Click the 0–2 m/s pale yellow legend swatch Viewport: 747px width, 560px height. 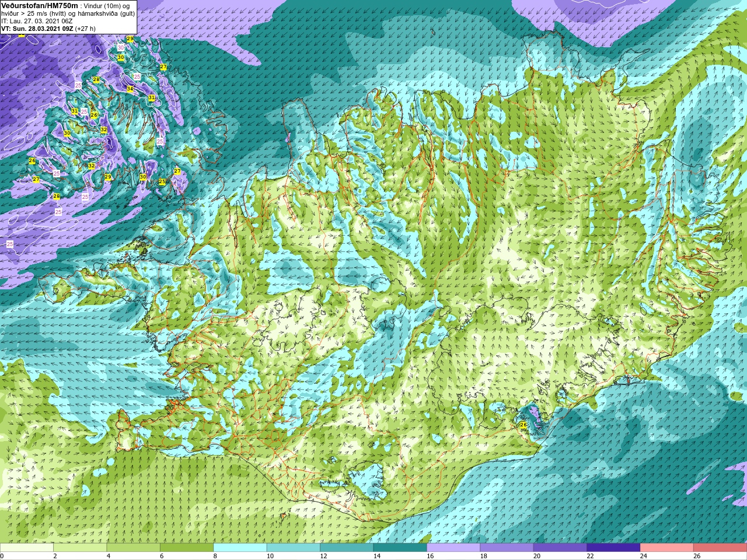pos(27,548)
